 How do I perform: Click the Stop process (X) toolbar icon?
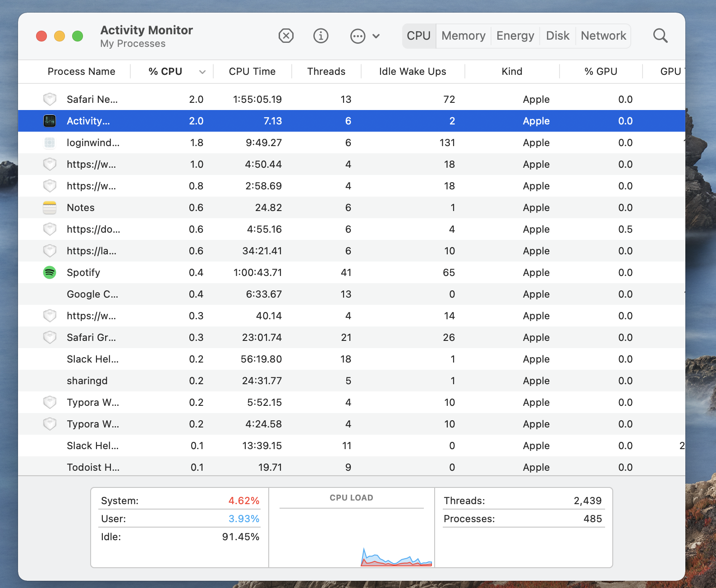(286, 36)
